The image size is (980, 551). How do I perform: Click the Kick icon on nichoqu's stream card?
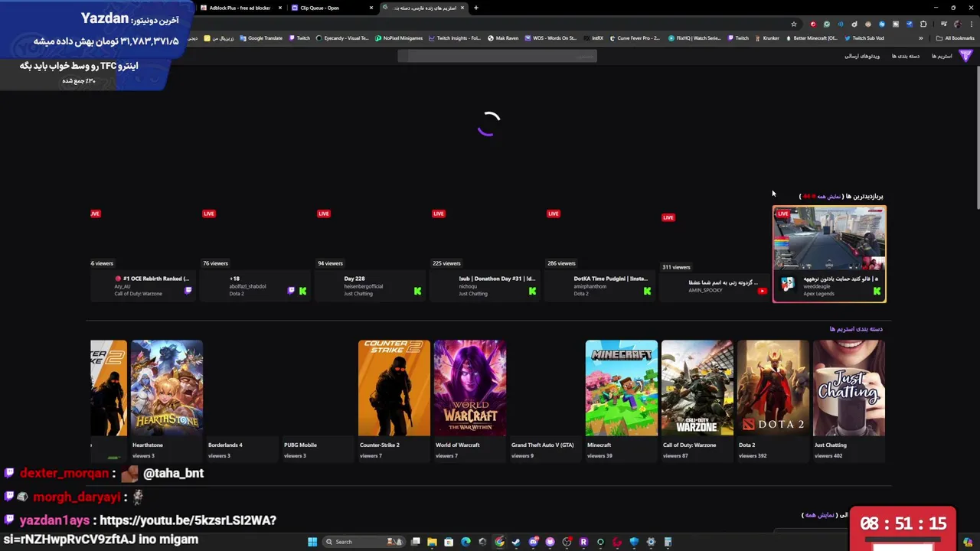532,291
